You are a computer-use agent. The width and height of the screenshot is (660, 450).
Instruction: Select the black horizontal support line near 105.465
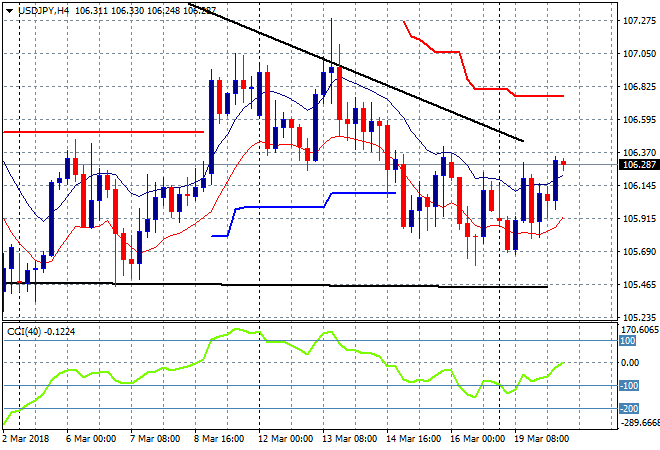pos(274,285)
